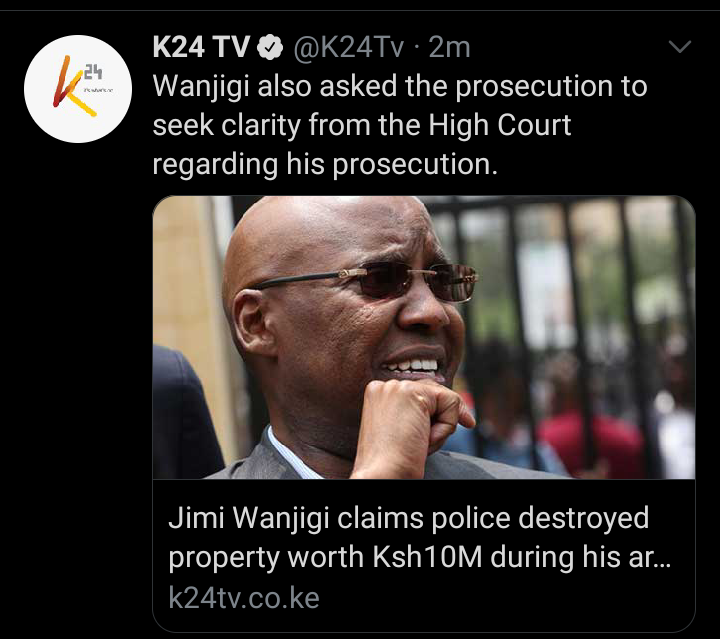This screenshot has width=720, height=639.
Task: Click the sunglasses in the article photo
Action: [367, 281]
